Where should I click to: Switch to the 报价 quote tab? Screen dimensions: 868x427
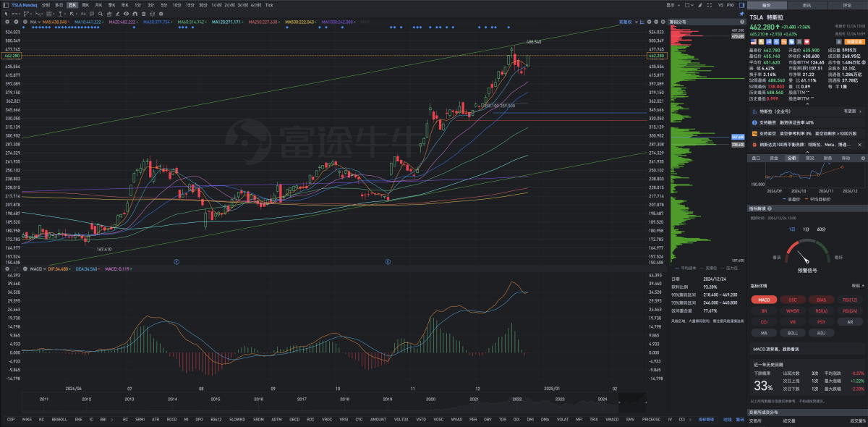(766, 5)
